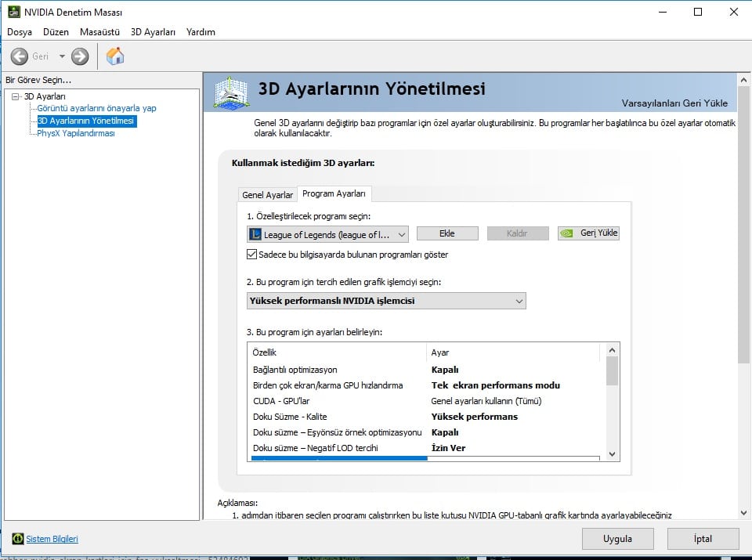This screenshot has height=560, width=752.
Task: Open Sistem Bilgileri link
Action: (52, 539)
